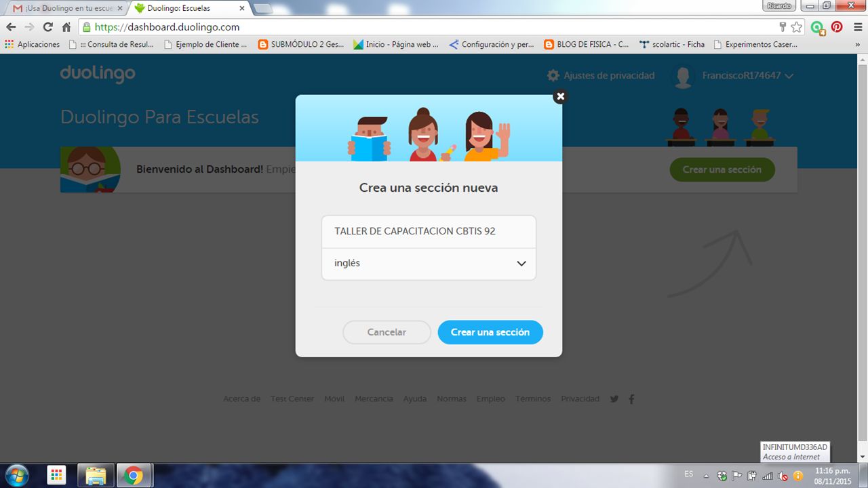Click the Chrome taskbar icon
The image size is (868, 488).
[134, 476]
